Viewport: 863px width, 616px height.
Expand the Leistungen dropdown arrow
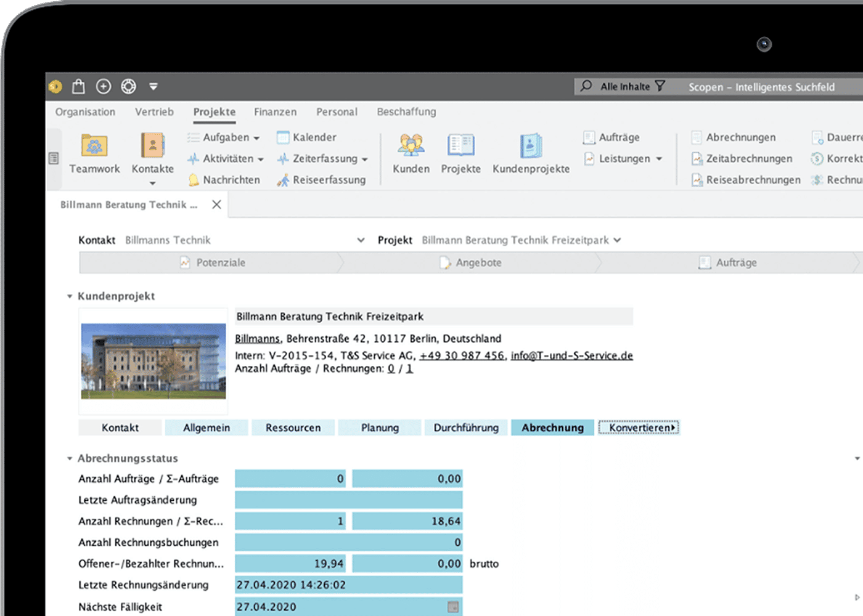coord(659,159)
